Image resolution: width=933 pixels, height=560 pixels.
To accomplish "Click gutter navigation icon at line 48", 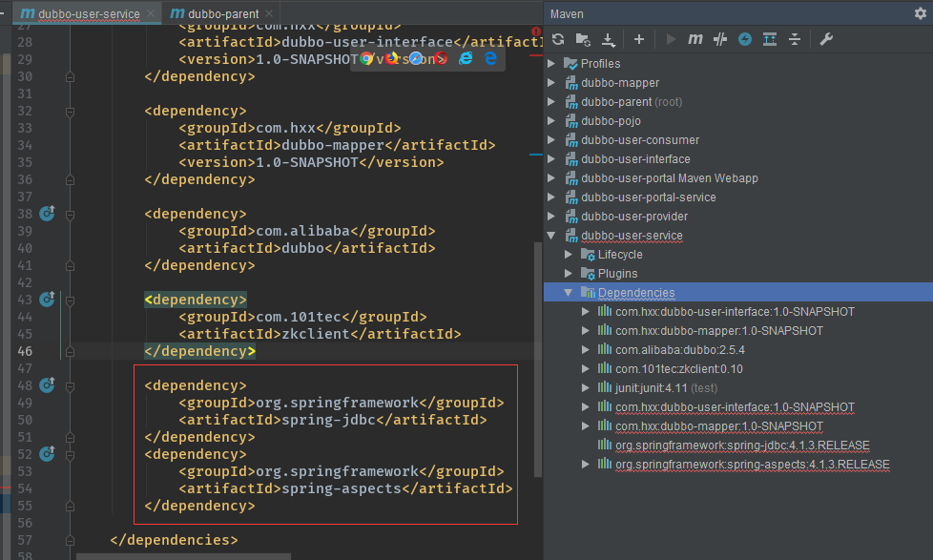I will [47, 385].
